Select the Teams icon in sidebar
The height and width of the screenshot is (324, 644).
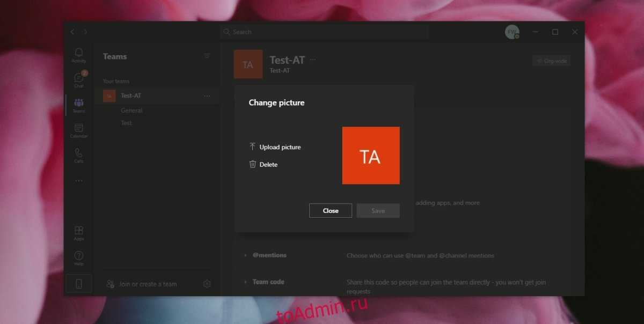(79, 105)
